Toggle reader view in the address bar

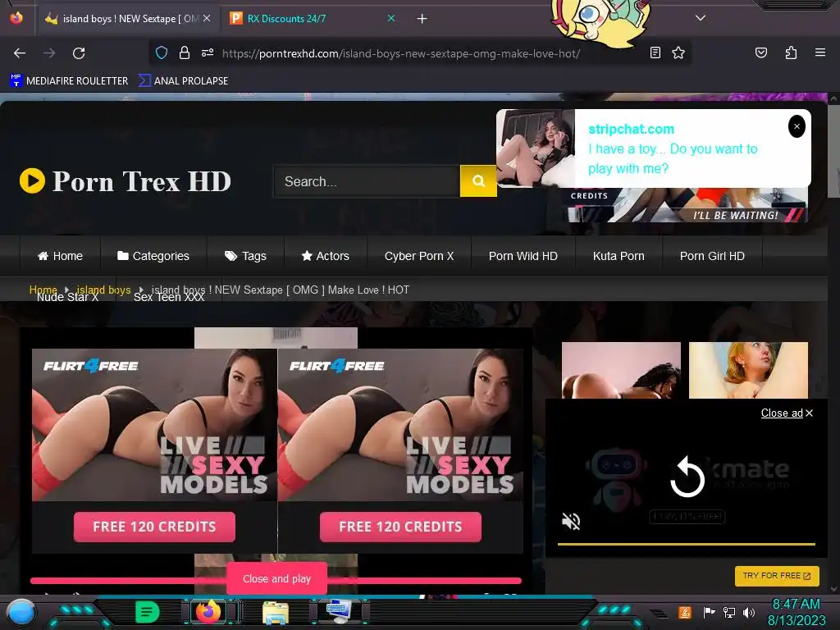point(655,52)
